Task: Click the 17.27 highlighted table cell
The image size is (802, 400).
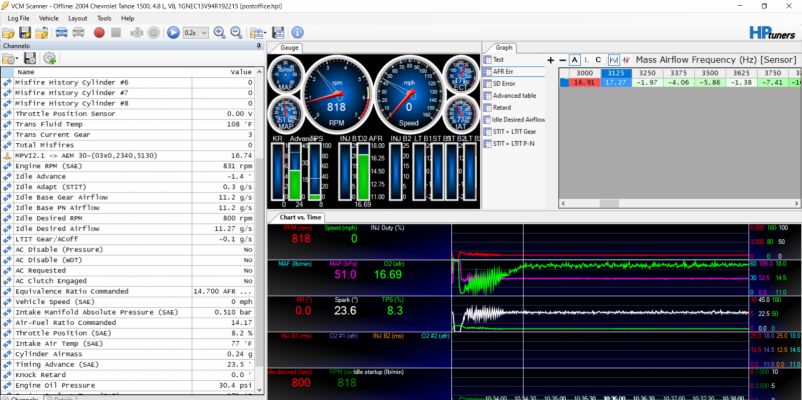Action: [x=616, y=82]
